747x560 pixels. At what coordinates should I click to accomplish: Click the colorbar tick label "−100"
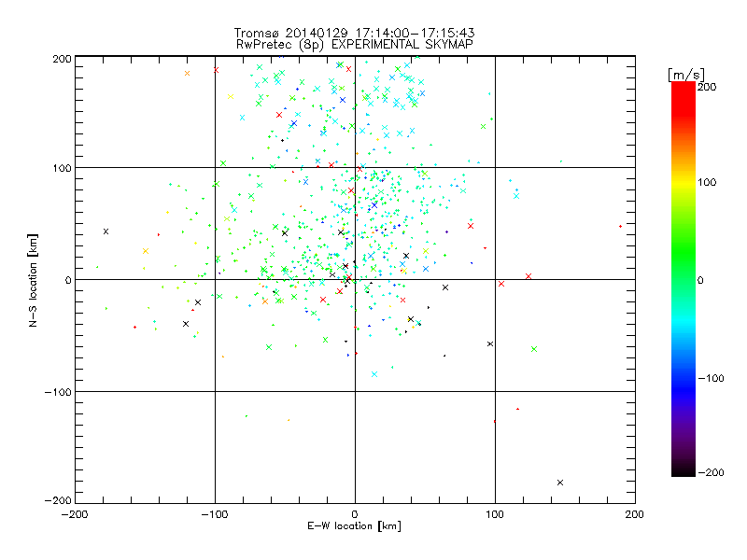[x=711, y=378]
